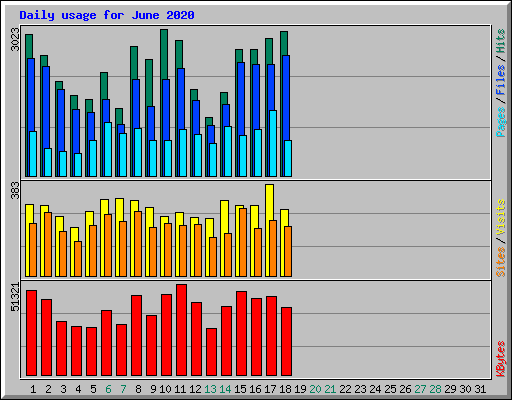Select the blue files bar for day 18

coord(286,98)
